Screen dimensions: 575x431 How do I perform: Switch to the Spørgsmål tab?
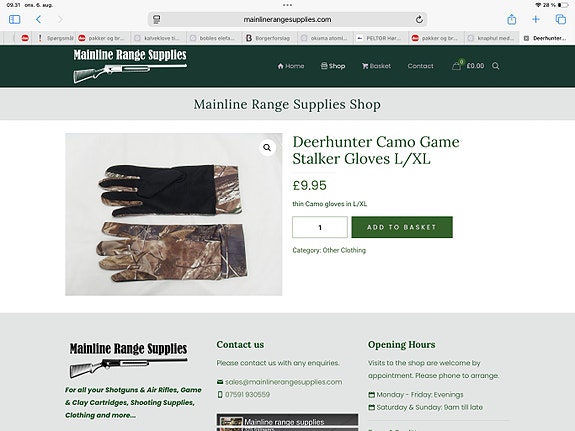[x=56, y=38]
